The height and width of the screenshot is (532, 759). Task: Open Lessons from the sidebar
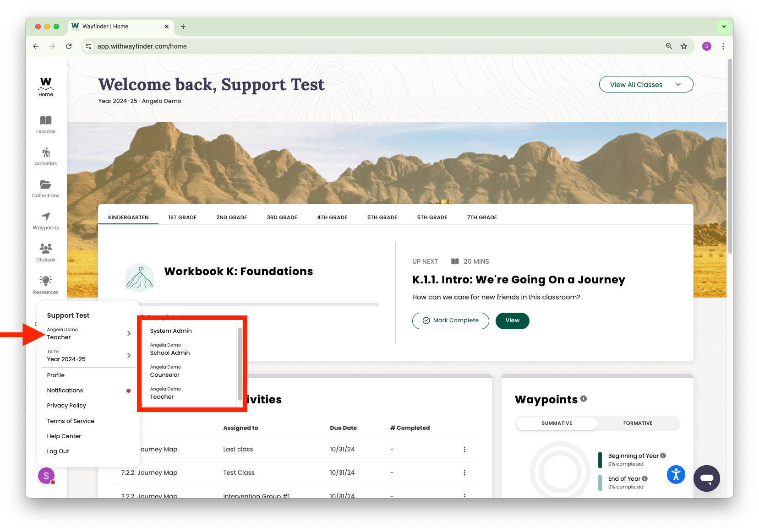[x=46, y=125]
